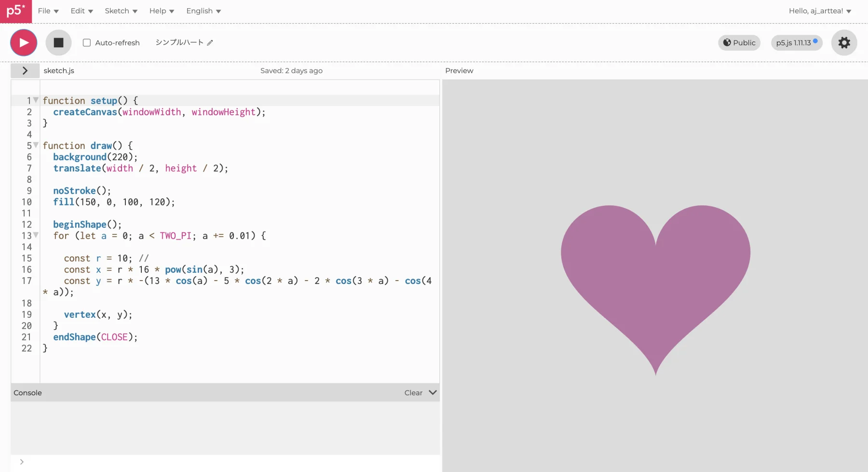Collapse the draw function fold arrow

point(36,145)
